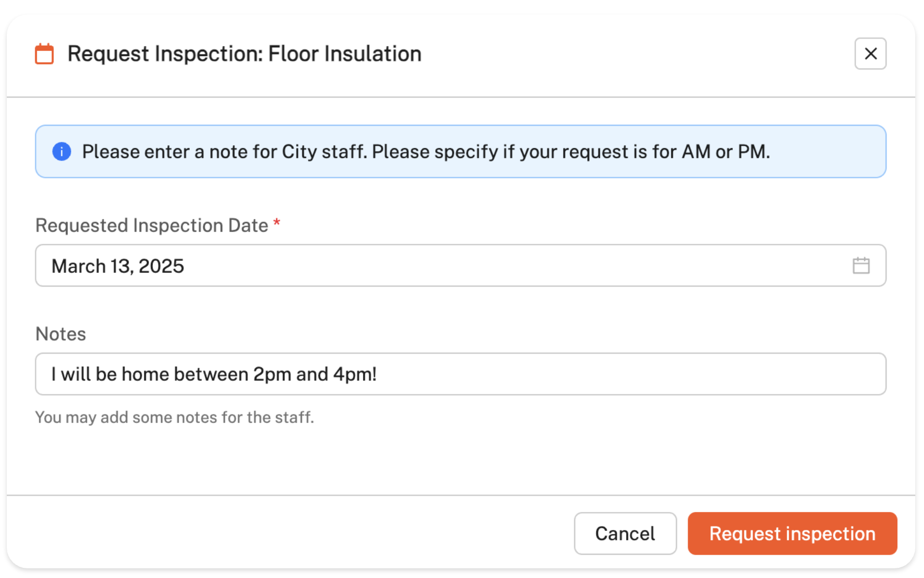
Task: Click 'Please enter a note' banner text start
Action: [144, 152]
